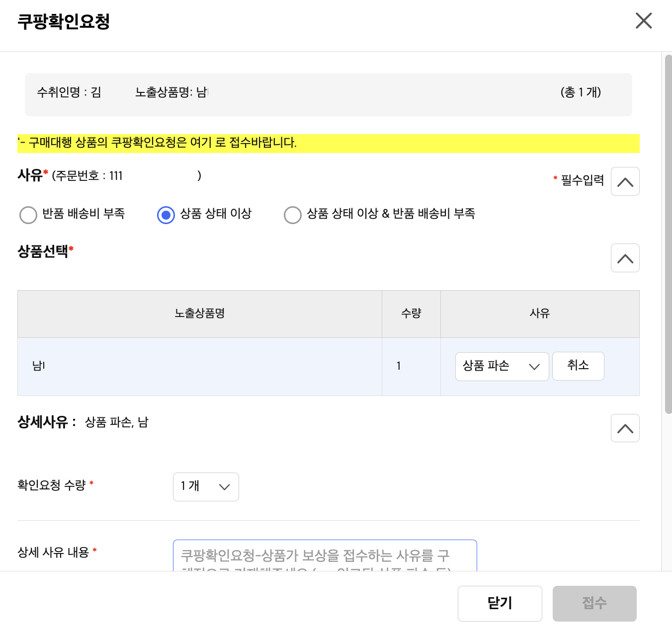The height and width of the screenshot is (633, 672).
Task: Focus the 상세 사유 내용 text area
Action: point(325,555)
